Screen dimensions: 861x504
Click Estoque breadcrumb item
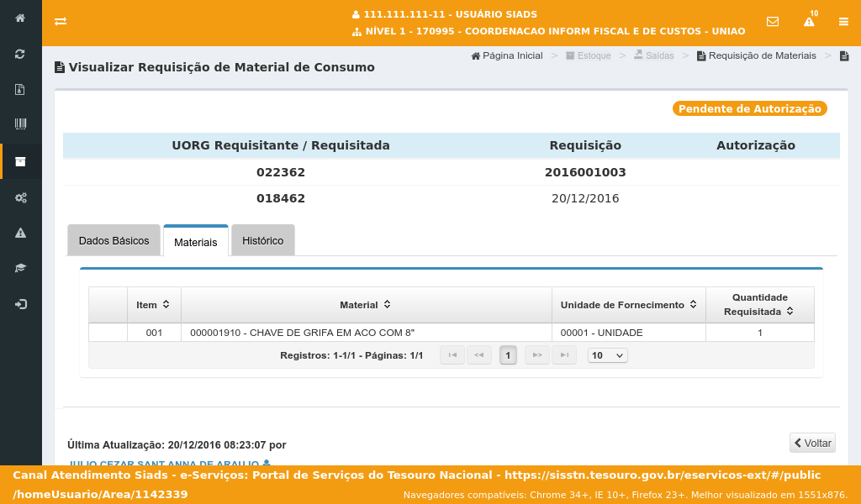pos(589,55)
